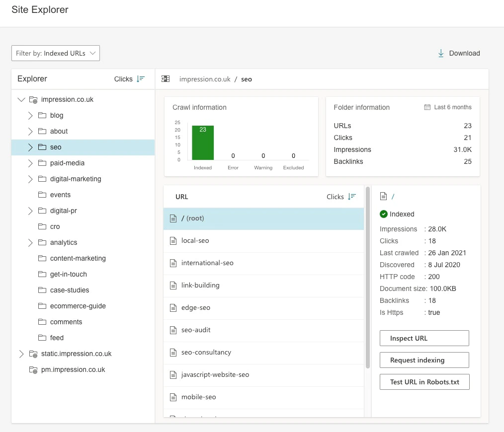Click the green Indexed checkmark icon

383,214
